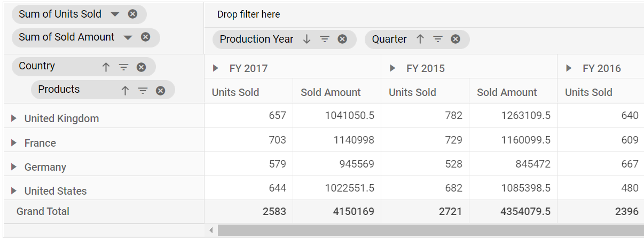Select cell value 1160099.5
The image size is (644, 239).
(x=513, y=140)
